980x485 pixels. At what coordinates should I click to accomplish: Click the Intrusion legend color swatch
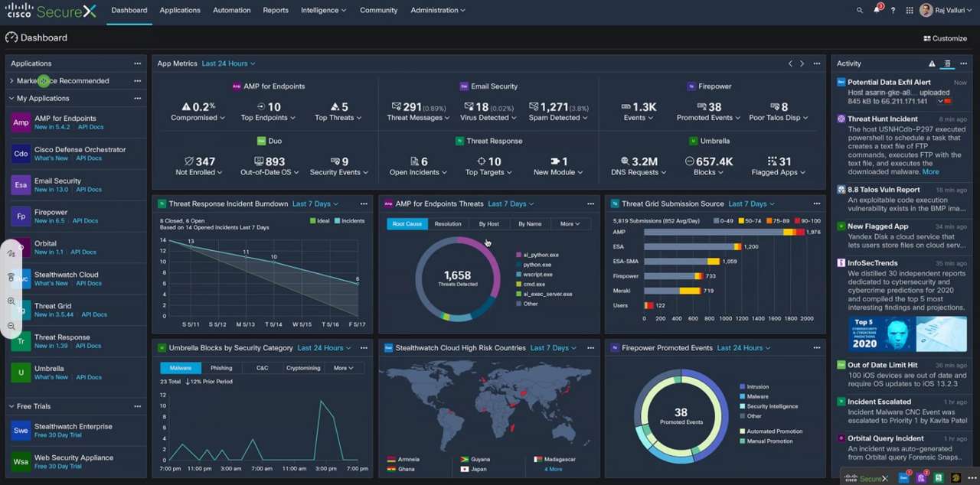(x=742, y=387)
